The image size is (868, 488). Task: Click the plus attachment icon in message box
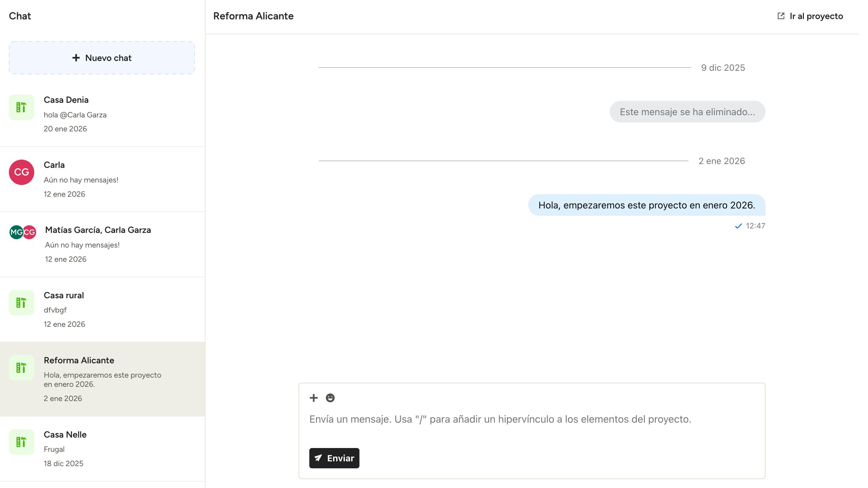(313, 398)
